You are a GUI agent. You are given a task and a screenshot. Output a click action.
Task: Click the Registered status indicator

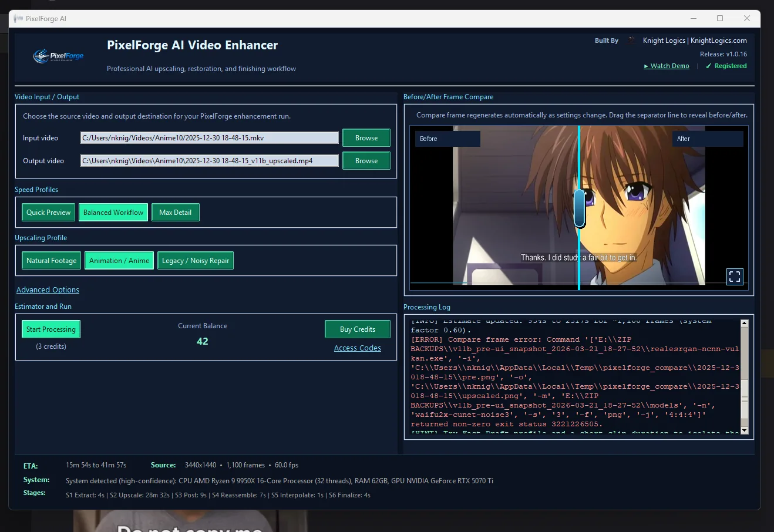[726, 66]
